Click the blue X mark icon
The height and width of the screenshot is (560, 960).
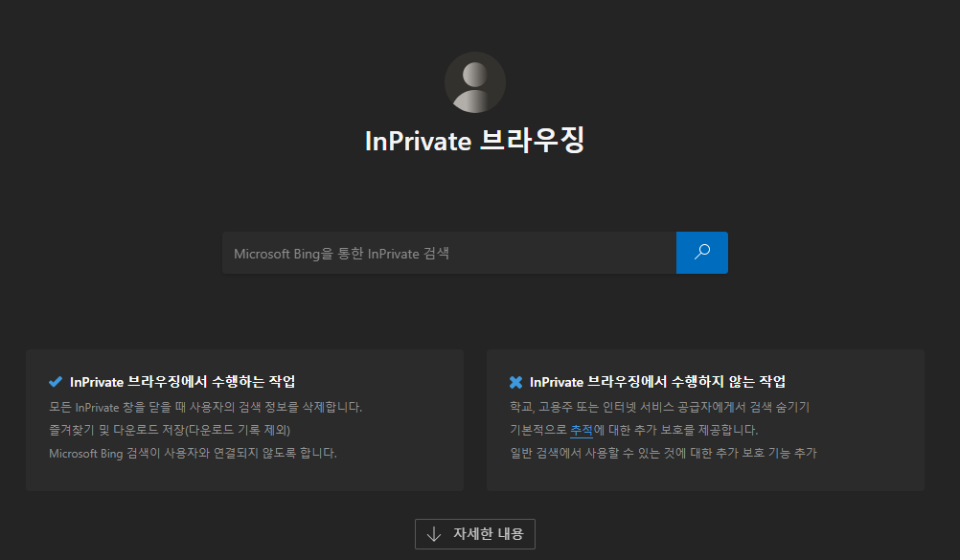[515, 382]
